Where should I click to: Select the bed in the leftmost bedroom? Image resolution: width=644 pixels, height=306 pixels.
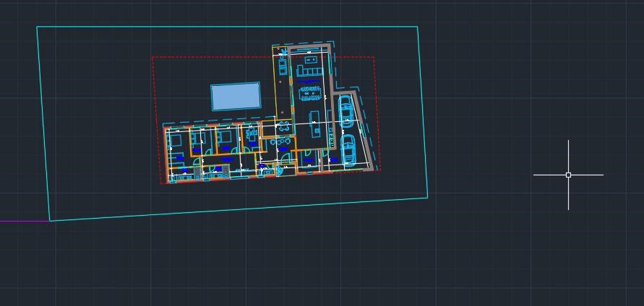coord(176,140)
